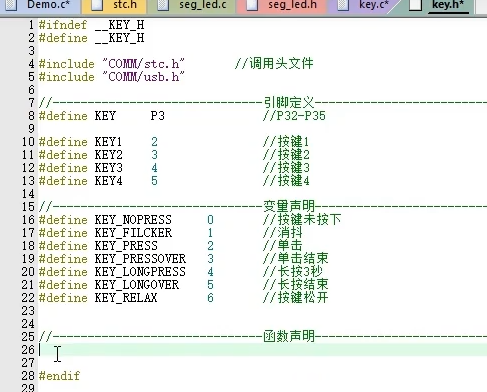Click the 函数声明 section comment
The height and width of the screenshot is (392, 487).
[289, 337]
